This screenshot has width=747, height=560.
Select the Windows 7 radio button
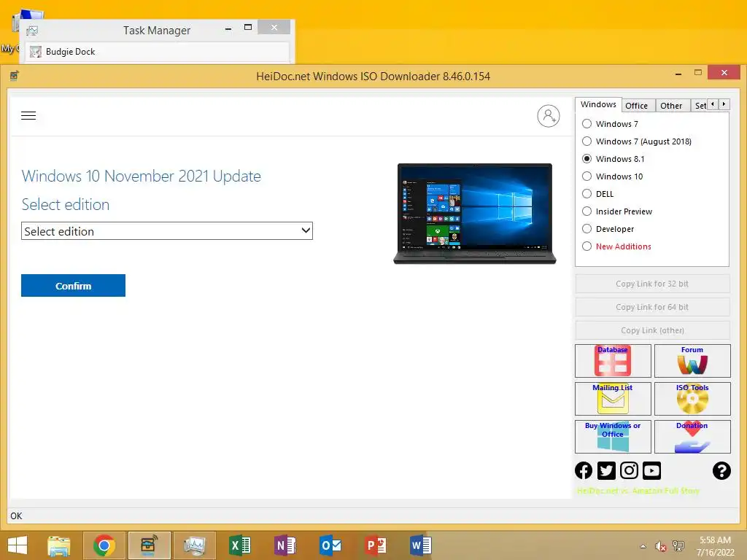pyautogui.click(x=587, y=124)
